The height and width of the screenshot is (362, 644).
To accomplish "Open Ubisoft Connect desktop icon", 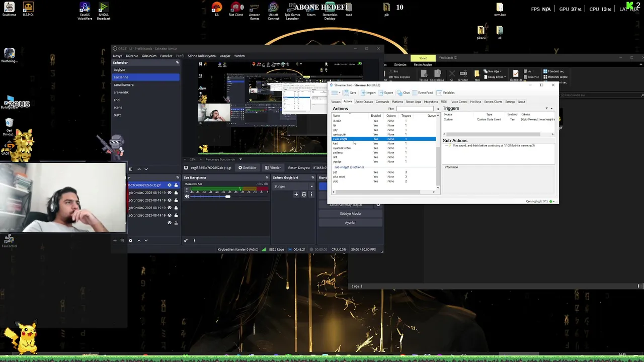I will pyautogui.click(x=273, y=10).
